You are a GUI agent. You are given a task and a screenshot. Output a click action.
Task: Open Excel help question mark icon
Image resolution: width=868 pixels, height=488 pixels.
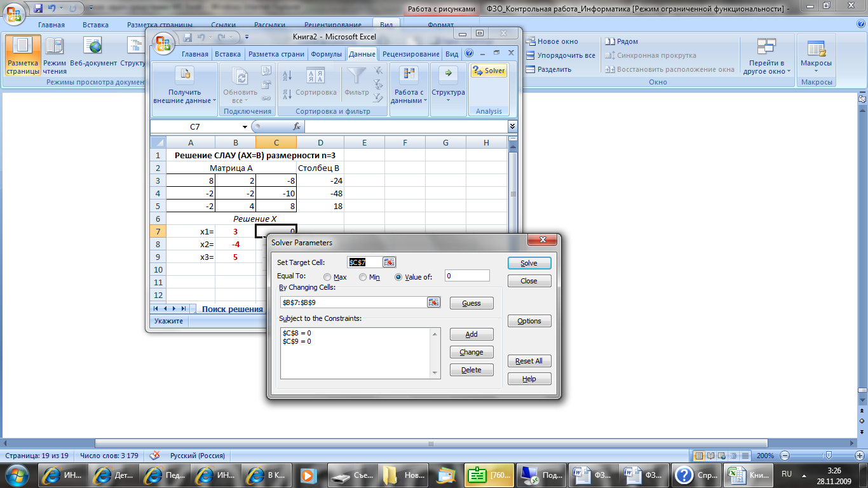point(469,54)
